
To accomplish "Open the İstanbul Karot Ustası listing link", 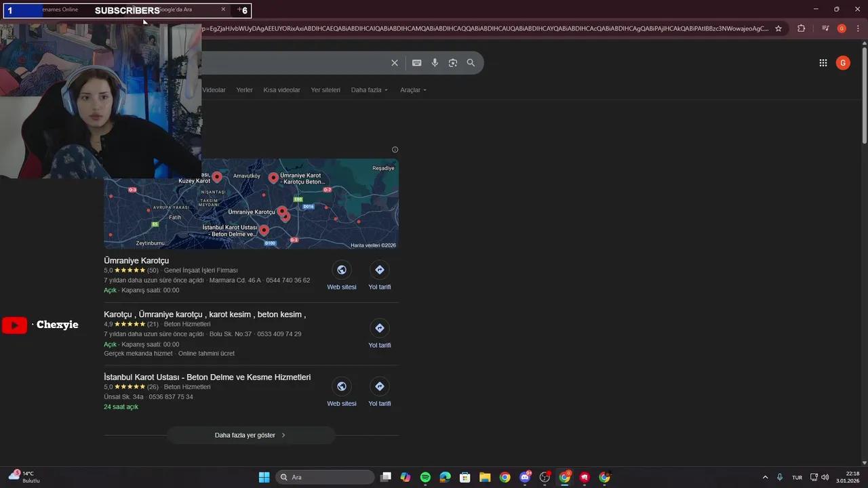I will [x=207, y=377].
